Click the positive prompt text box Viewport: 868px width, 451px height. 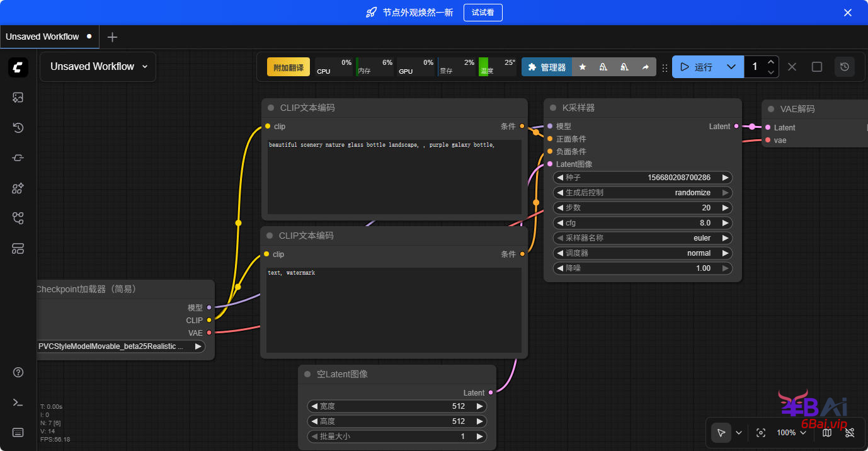click(x=394, y=176)
